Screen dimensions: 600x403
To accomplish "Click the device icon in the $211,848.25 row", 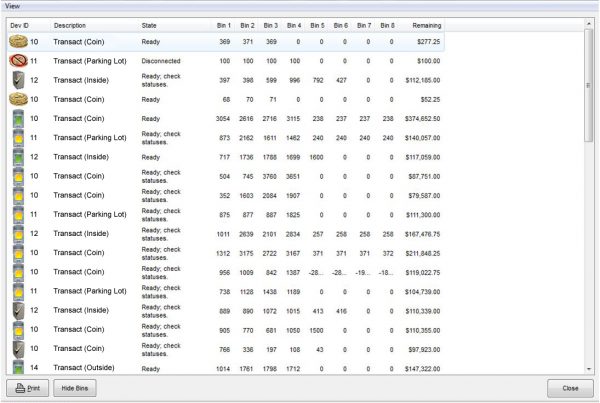I will pyautogui.click(x=18, y=252).
